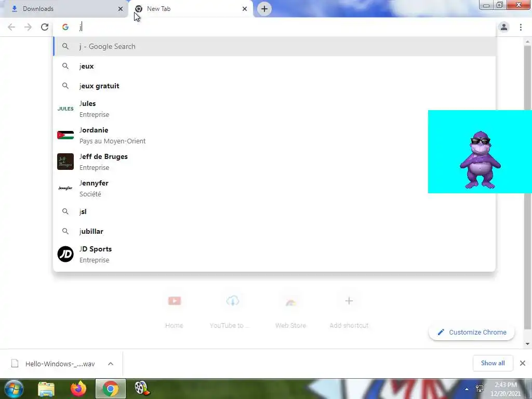This screenshot has height=399, width=532.
Task: Click the browser forward arrow
Action: click(28, 27)
